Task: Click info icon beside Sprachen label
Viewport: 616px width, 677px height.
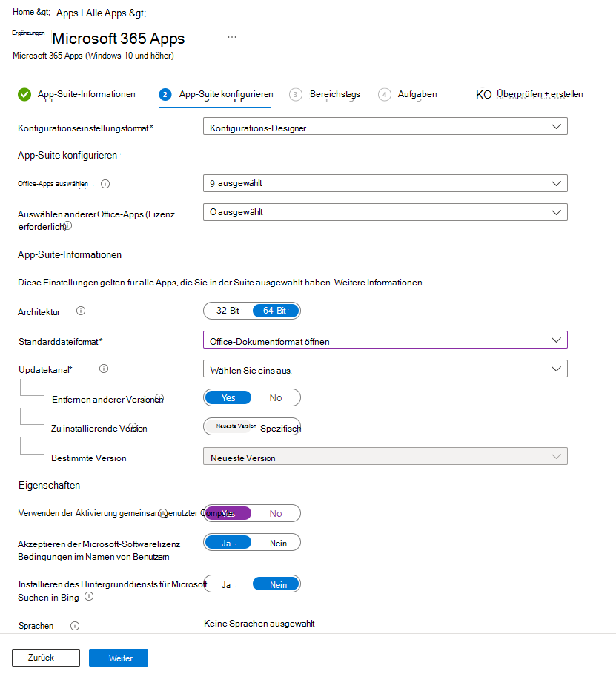Action: (x=75, y=626)
